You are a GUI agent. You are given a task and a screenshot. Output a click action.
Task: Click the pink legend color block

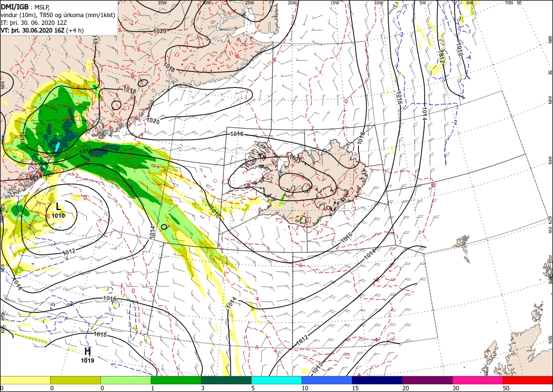coord(478,380)
